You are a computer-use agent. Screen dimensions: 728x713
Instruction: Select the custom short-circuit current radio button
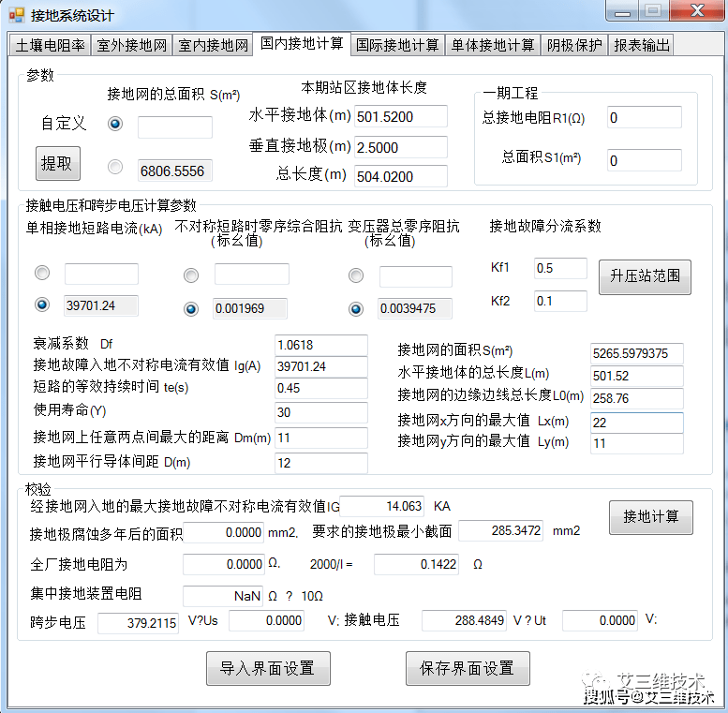(42, 273)
